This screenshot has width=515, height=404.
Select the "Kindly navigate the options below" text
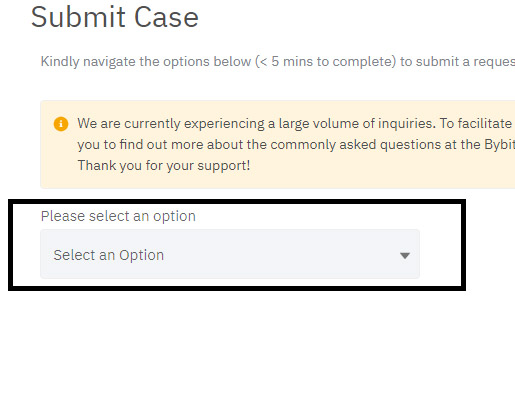pos(146,62)
